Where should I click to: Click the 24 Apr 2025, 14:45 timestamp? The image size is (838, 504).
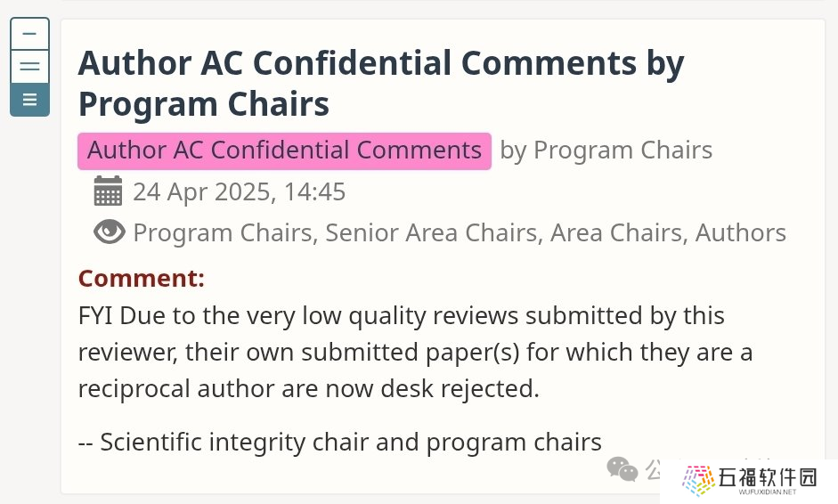point(240,191)
